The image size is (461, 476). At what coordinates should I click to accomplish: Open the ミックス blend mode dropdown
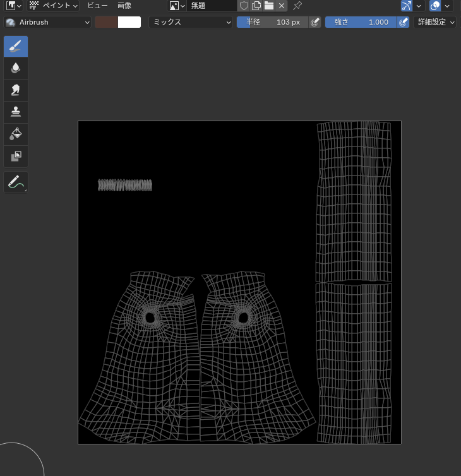191,22
